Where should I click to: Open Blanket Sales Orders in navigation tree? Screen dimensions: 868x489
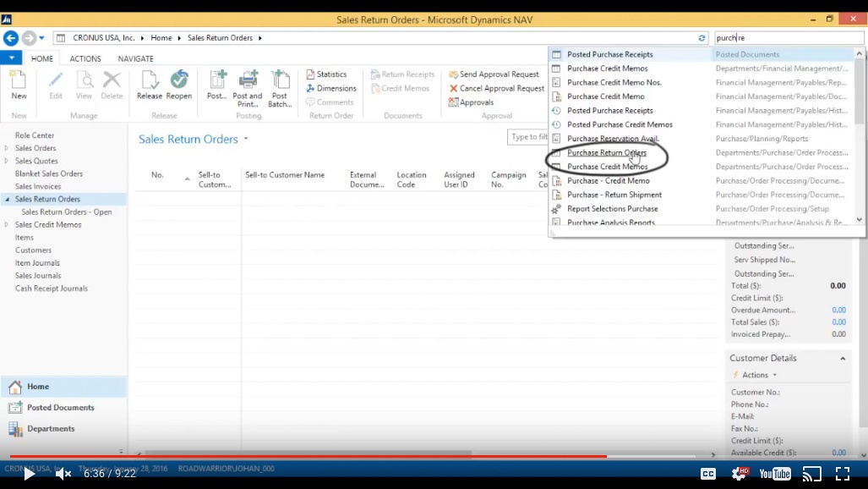pyautogui.click(x=49, y=173)
